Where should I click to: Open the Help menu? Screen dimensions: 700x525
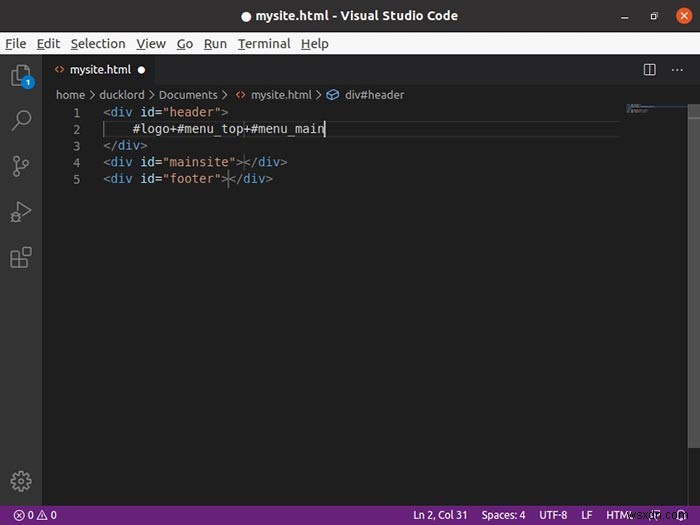(x=315, y=44)
